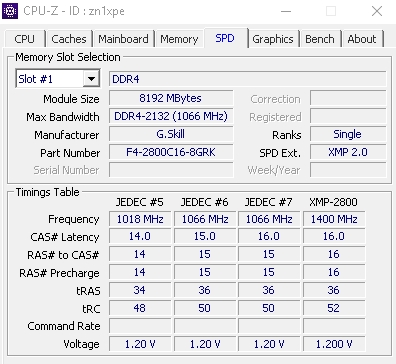This screenshot has width=396, height=364.
Task: Select the F4-2800C16-8GRK part number
Action: point(171,152)
